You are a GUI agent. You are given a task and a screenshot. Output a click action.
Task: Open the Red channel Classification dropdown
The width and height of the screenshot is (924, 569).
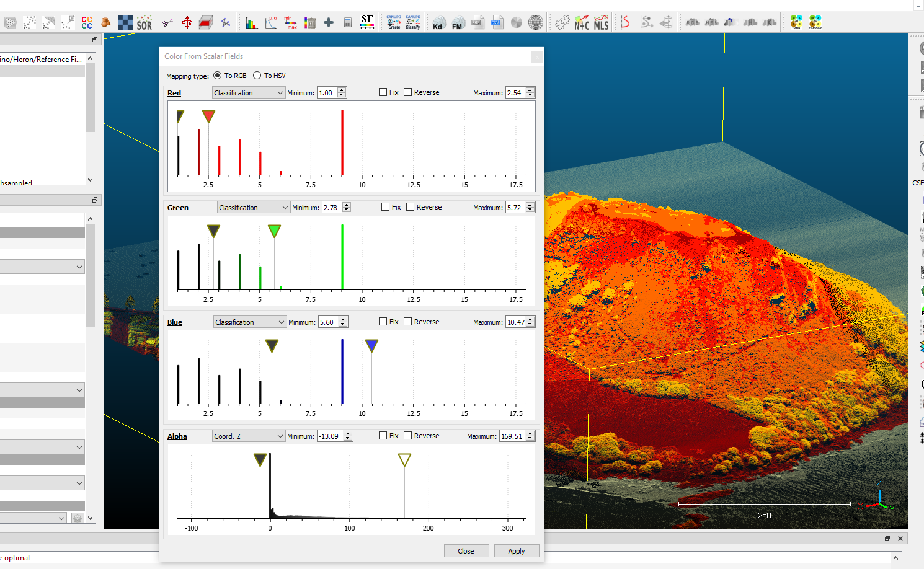point(248,93)
